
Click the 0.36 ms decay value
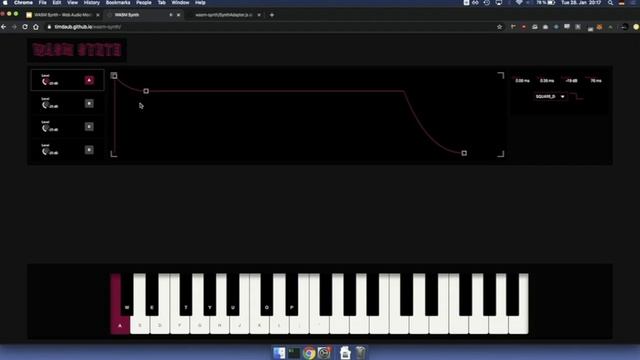click(x=547, y=81)
